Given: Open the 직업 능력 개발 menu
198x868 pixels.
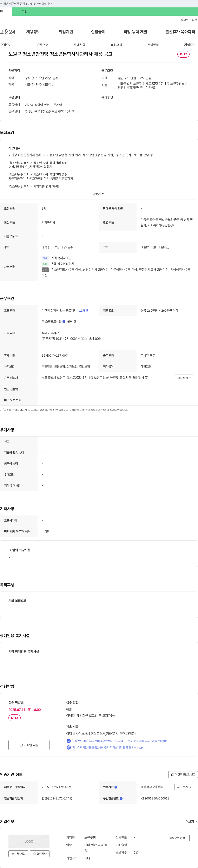Looking at the screenshot, I should click(x=135, y=32).
